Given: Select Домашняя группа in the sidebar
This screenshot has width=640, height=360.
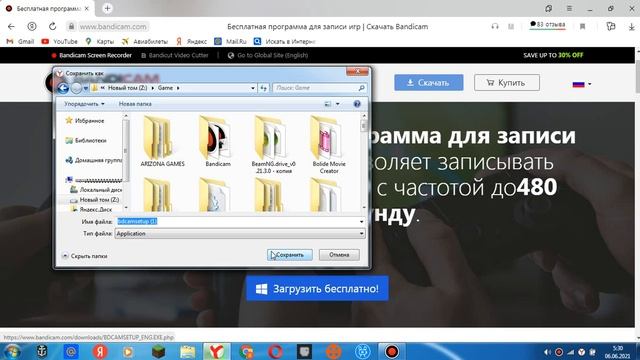Looking at the screenshot, I should [x=94, y=160].
